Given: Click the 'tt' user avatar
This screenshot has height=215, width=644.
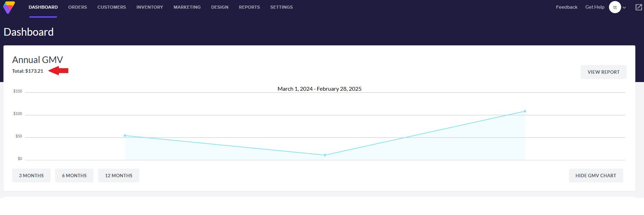Looking at the screenshot, I should (x=615, y=7).
